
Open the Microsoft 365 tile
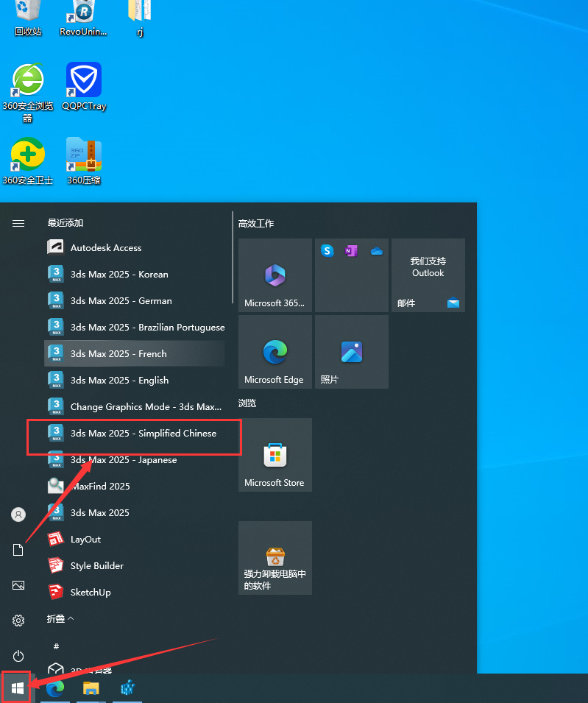[x=275, y=275]
